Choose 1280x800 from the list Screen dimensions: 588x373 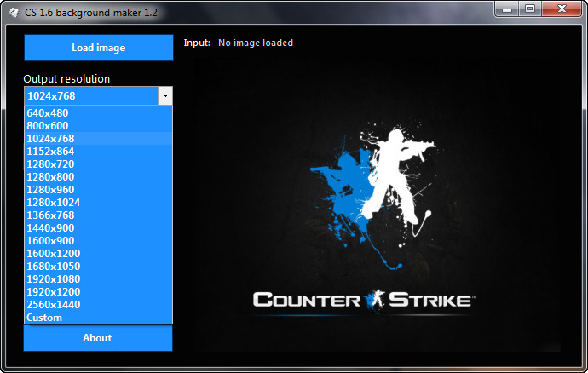pos(98,176)
